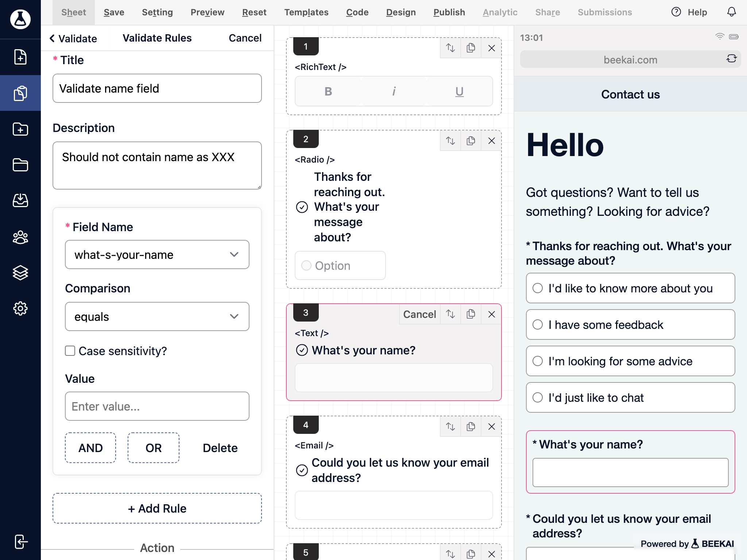Viewport: 747px width, 560px height.
Task: Open Help
Action: click(x=689, y=12)
